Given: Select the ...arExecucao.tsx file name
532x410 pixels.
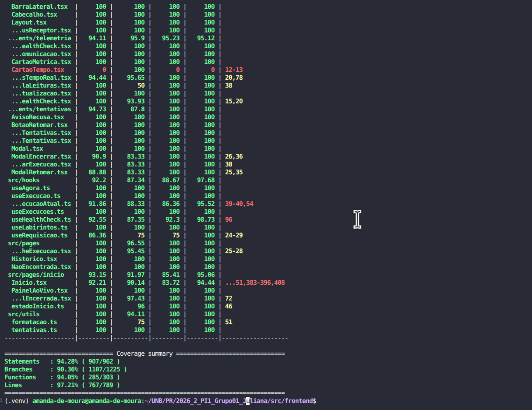Looking at the screenshot, I should tap(41, 164).
